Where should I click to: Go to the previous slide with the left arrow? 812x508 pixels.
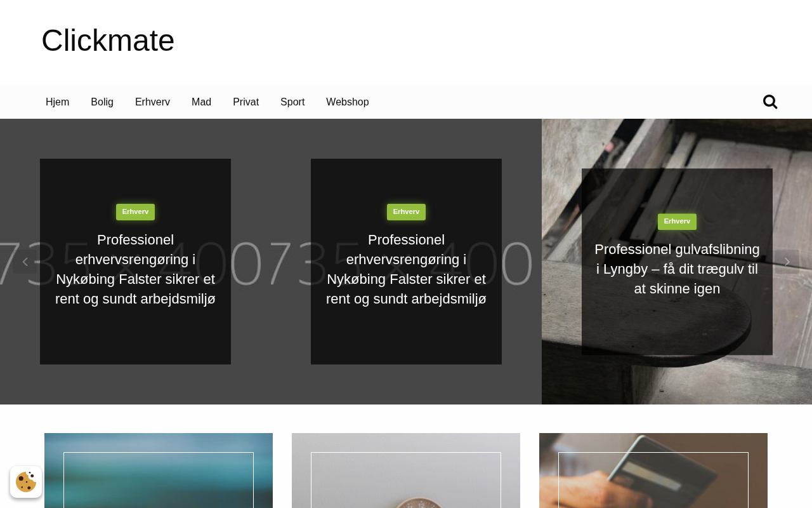pos(25,262)
